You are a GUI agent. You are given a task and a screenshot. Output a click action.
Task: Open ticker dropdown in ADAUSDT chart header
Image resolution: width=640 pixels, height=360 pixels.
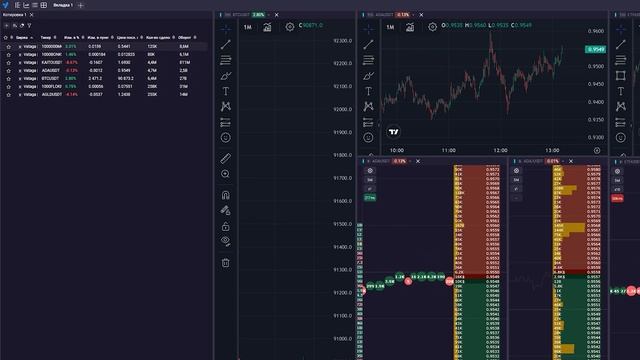(413, 15)
